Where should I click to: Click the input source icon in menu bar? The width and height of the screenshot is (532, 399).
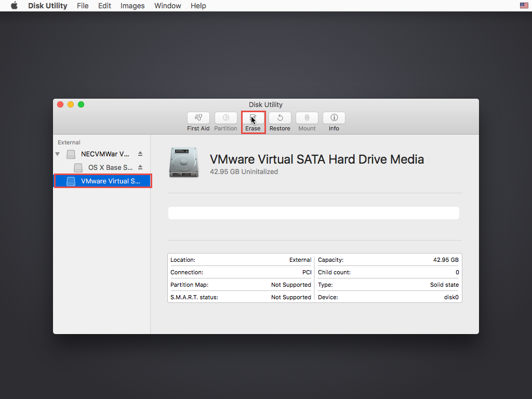524,6
